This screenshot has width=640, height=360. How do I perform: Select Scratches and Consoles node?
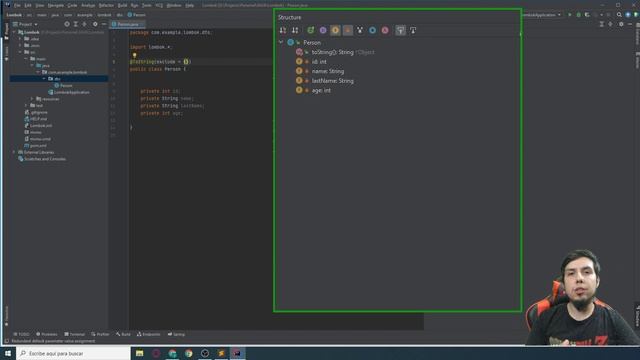42,159
